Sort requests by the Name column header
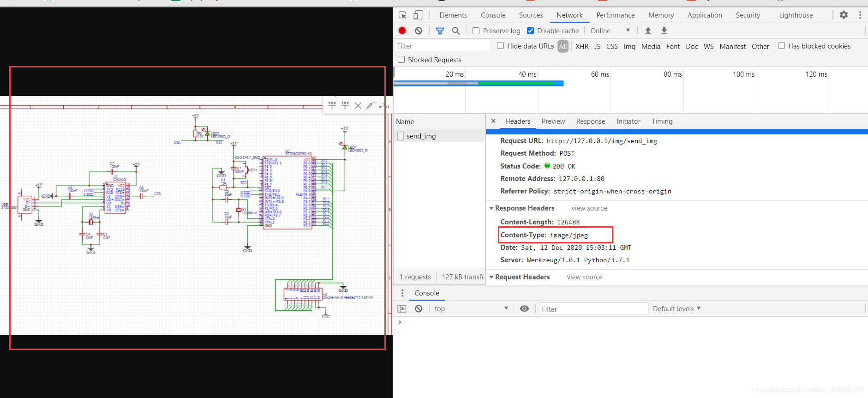The width and height of the screenshot is (868, 398). coord(439,121)
